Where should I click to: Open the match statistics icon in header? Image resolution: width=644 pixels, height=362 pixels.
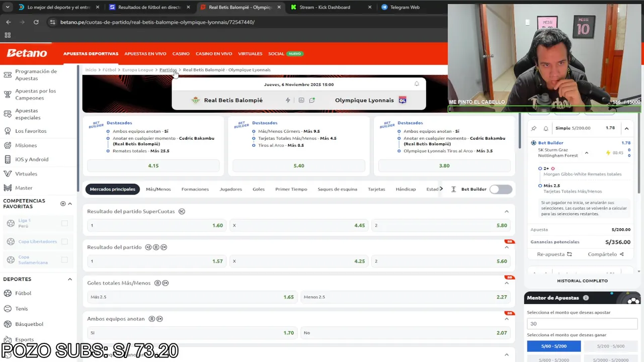(301, 100)
